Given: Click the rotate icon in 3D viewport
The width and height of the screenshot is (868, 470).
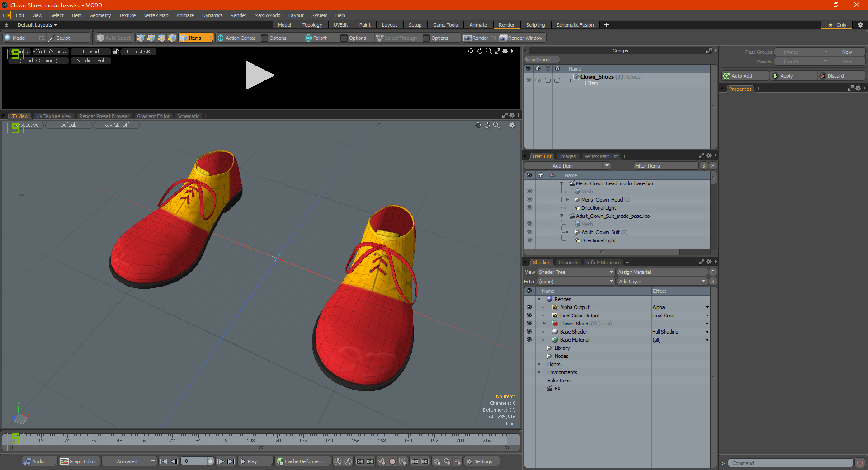Looking at the screenshot, I should 487,125.
